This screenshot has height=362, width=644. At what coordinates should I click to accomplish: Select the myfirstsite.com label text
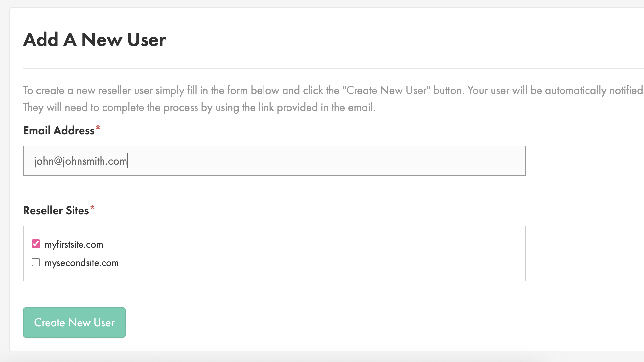(x=74, y=245)
